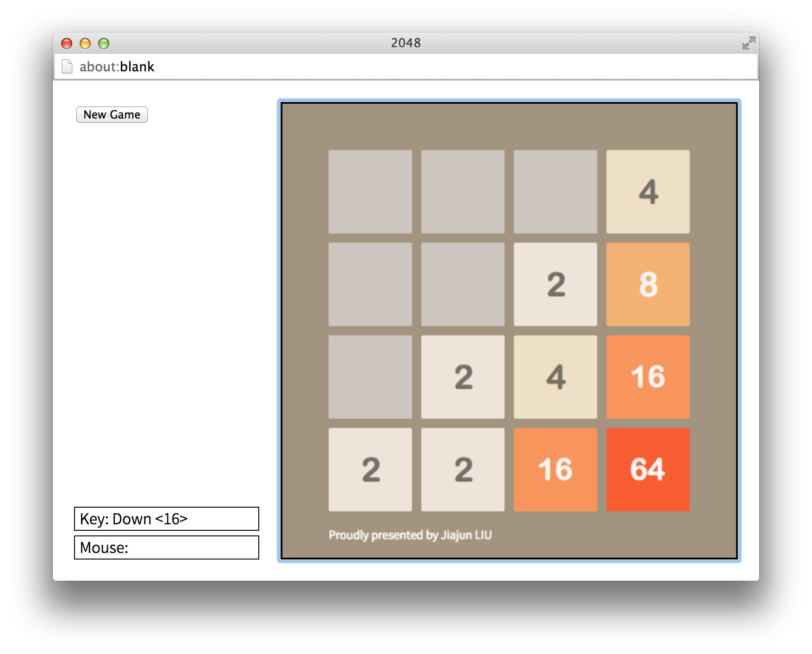Viewport: 812px width, 654px height.
Task: Click the about:blank address text
Action: click(117, 67)
